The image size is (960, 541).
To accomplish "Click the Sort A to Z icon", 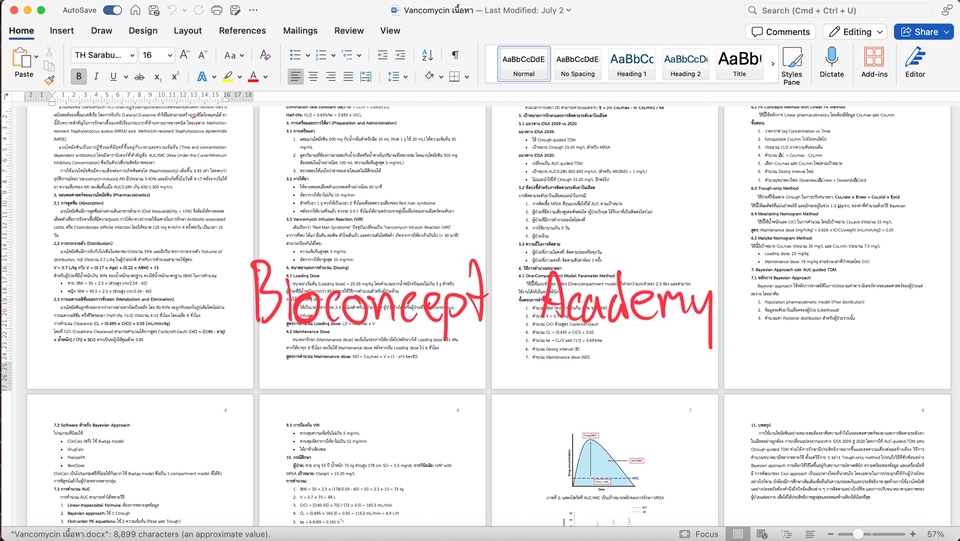I will (x=429, y=55).
